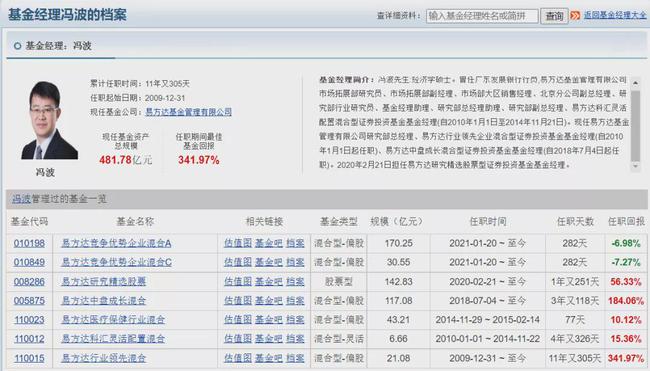Click the 任职回报 column header
Screen dimensions: 650x371
626,222
